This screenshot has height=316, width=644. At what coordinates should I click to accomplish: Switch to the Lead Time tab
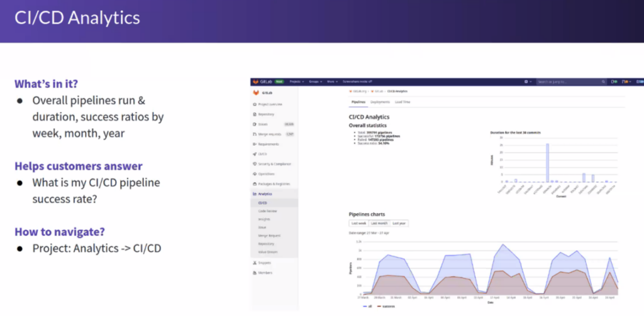pyautogui.click(x=401, y=102)
